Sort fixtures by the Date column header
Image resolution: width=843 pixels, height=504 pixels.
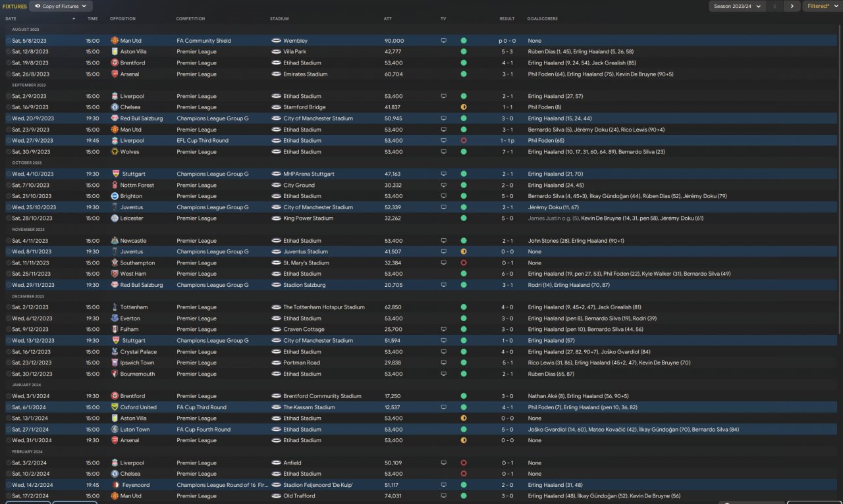click(11, 18)
